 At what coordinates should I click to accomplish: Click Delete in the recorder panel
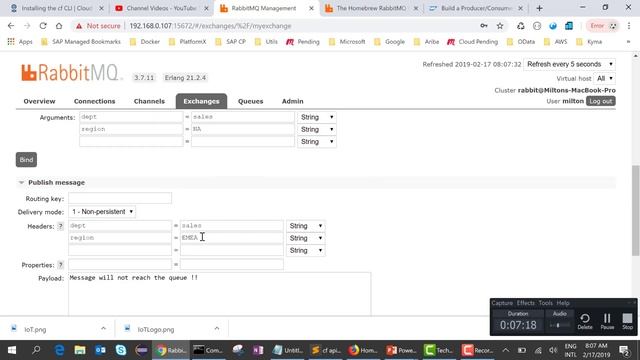pyautogui.click(x=584, y=321)
